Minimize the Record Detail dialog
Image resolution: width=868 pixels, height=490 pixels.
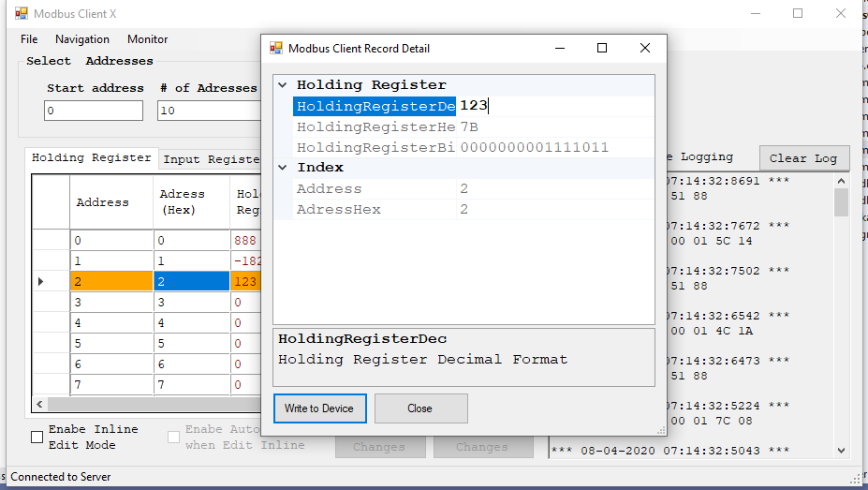(560, 48)
